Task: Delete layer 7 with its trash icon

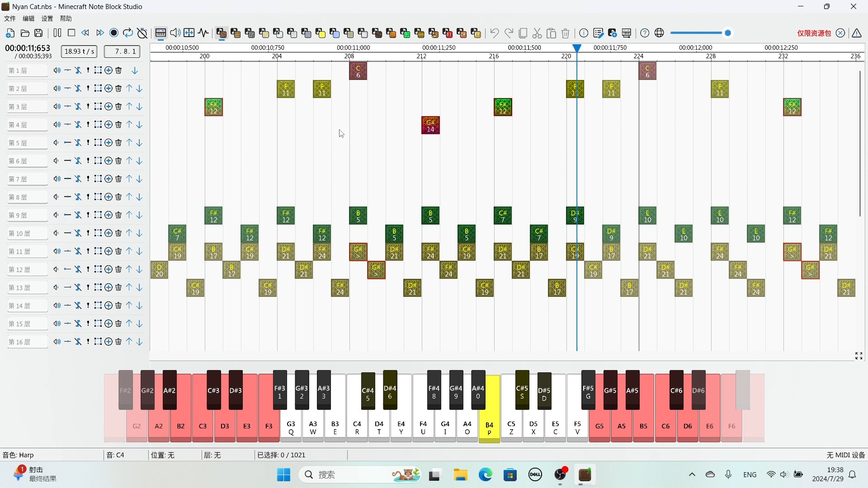Action: [x=118, y=179]
